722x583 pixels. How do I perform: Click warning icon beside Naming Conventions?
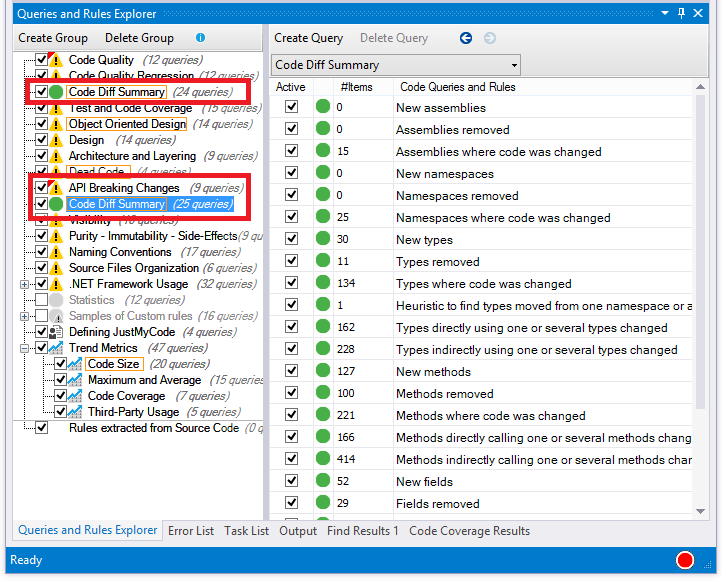click(56, 252)
